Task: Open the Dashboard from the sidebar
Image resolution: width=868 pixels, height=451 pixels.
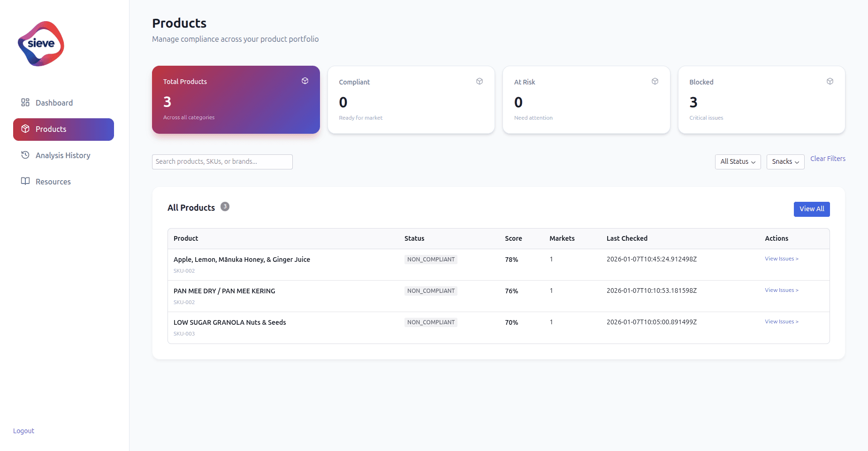Action: click(54, 102)
